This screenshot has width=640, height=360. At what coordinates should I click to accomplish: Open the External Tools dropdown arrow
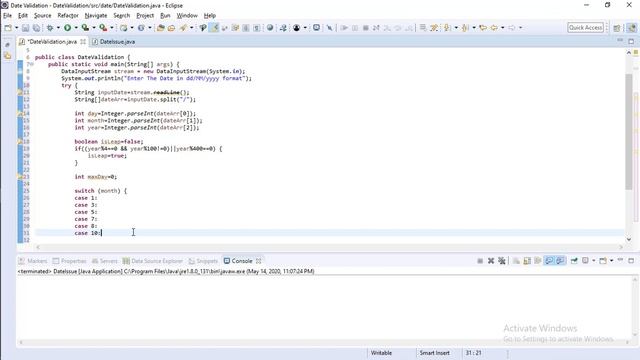(x=111, y=28)
